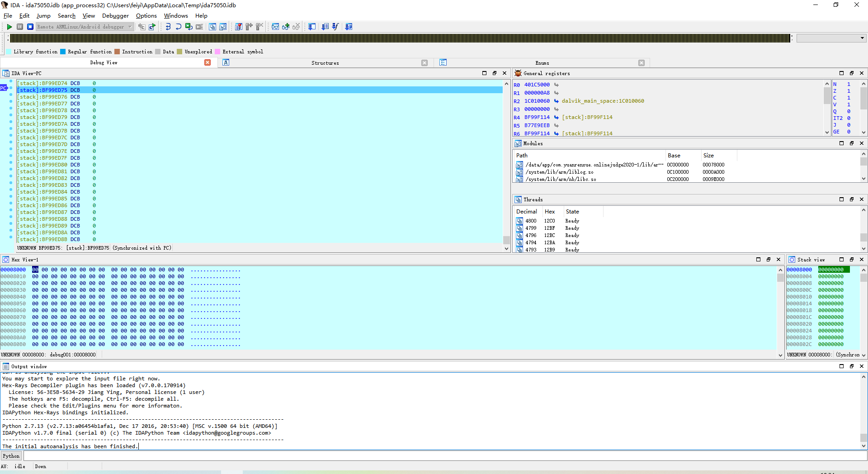Switch to the Enums tab

coord(542,63)
